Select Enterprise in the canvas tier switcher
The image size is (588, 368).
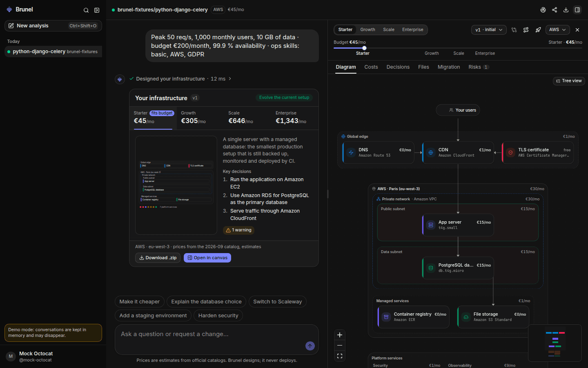[413, 30]
